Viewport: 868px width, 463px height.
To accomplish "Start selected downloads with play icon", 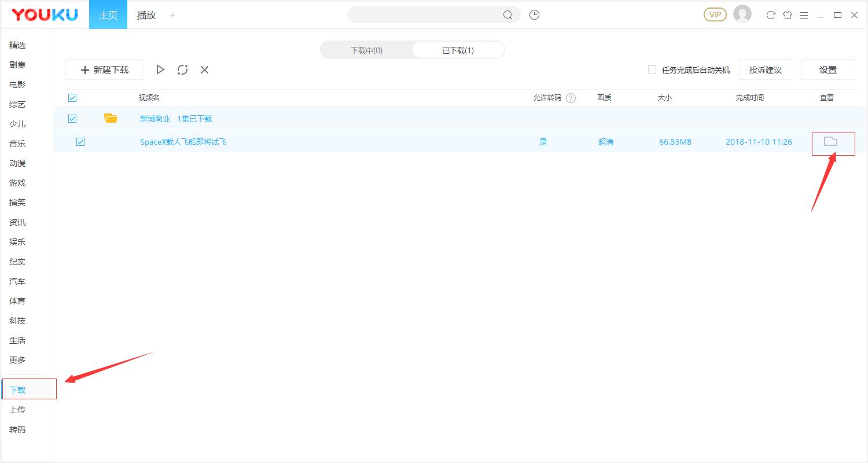I will point(160,69).
